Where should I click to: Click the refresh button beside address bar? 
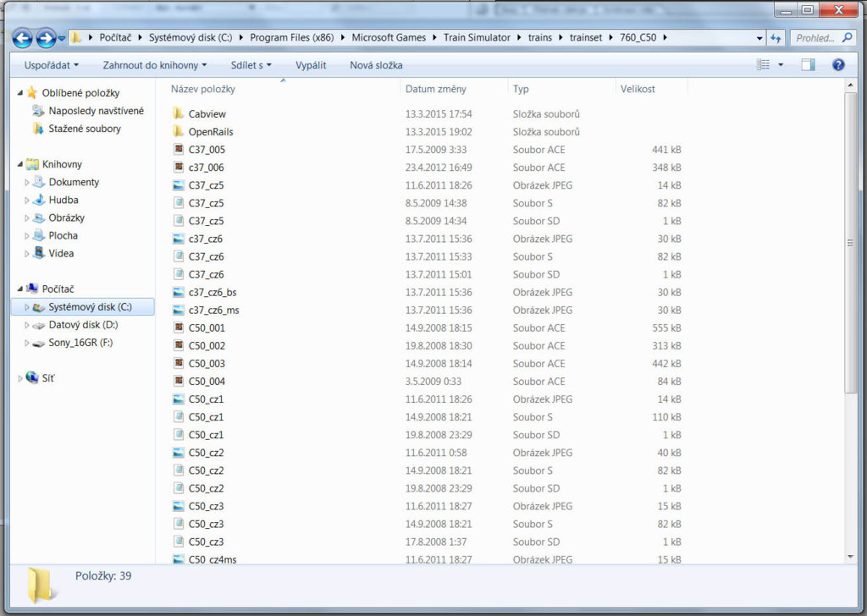776,38
